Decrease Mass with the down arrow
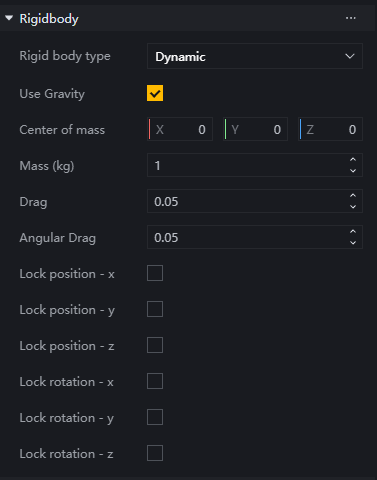The height and width of the screenshot is (480, 377). (x=353, y=171)
